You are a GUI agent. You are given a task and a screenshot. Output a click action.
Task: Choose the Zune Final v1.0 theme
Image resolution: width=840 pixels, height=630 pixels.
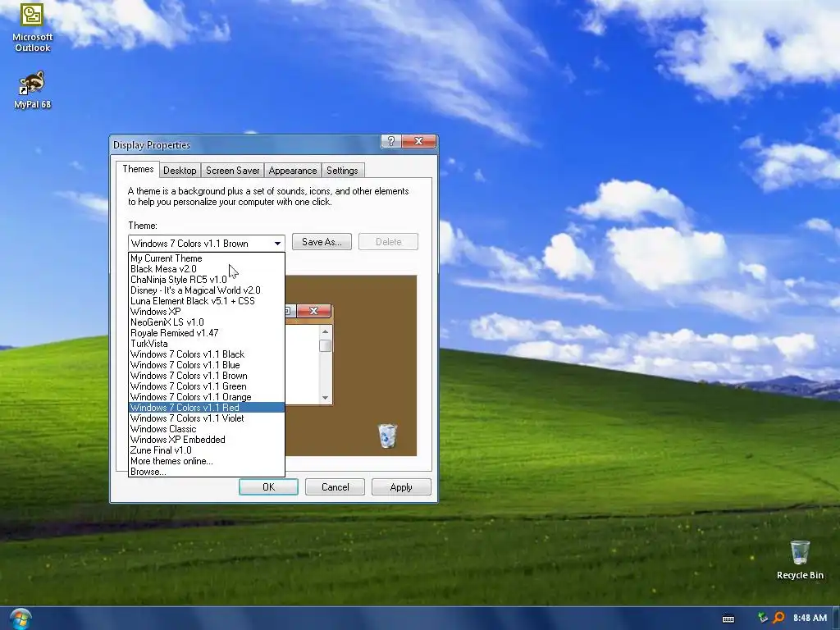pyautogui.click(x=206, y=450)
